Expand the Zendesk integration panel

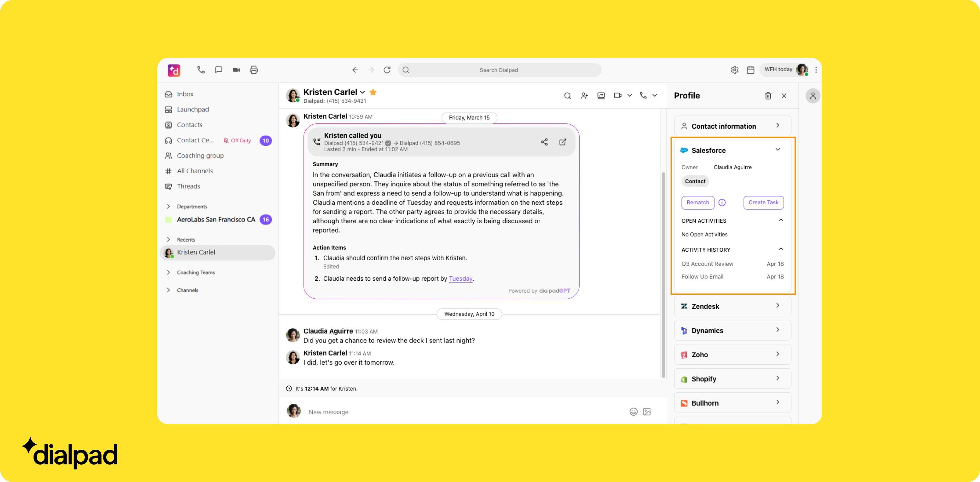point(778,306)
